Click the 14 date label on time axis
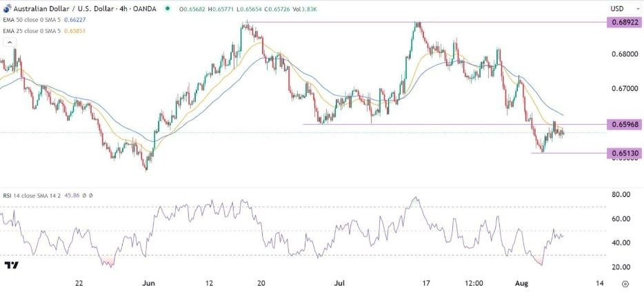The image size is (644, 301). [x=599, y=283]
